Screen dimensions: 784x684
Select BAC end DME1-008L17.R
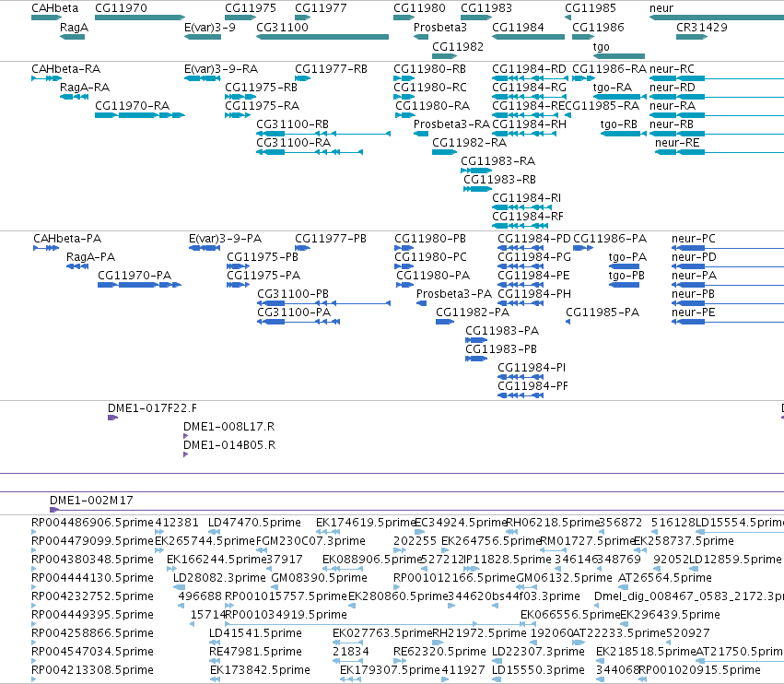(x=229, y=427)
